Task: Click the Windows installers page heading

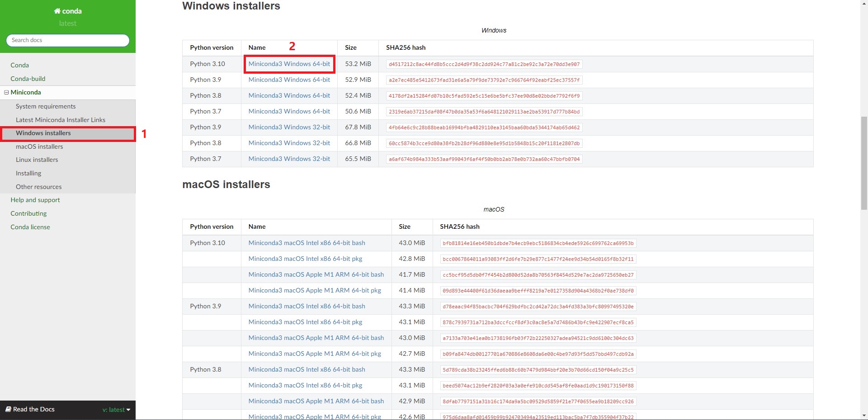Action: click(231, 6)
